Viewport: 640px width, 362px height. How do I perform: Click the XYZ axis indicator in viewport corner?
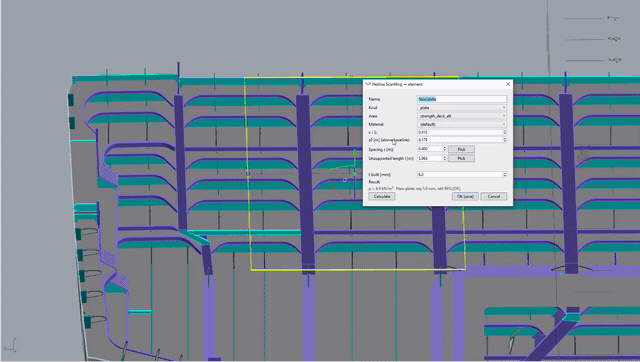pos(10,345)
